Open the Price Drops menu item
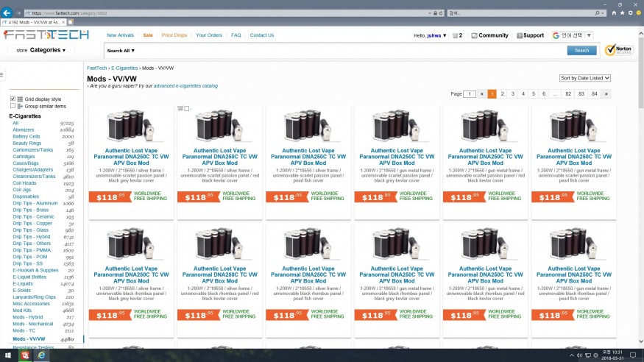This screenshot has height=362, width=644. point(174,35)
